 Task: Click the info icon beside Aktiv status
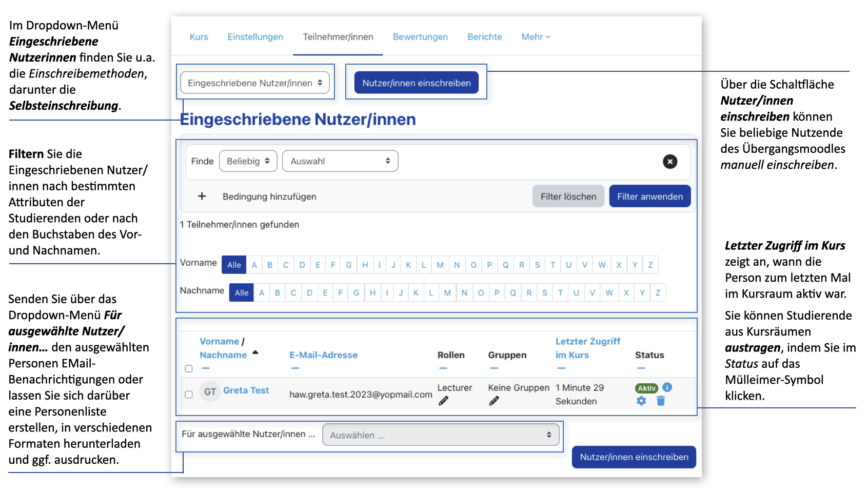[x=667, y=387]
